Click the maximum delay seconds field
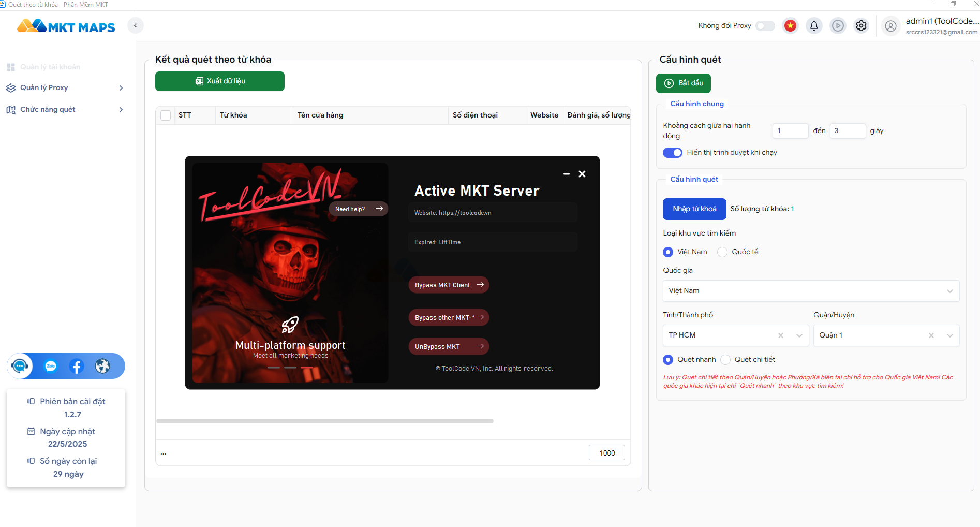The width and height of the screenshot is (980, 527). pyautogui.click(x=848, y=131)
